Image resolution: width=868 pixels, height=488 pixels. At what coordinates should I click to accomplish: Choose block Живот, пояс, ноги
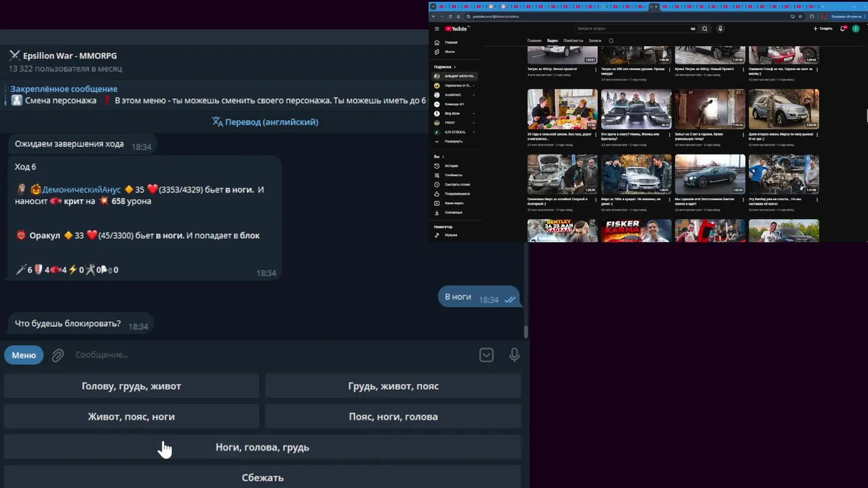[132, 417]
